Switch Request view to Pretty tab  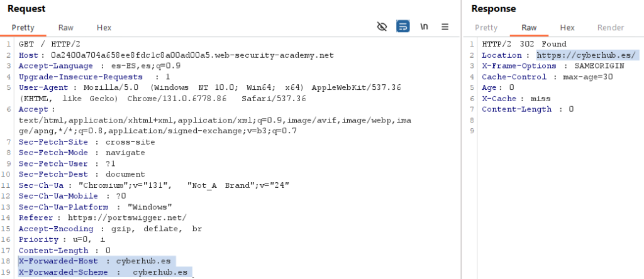[23, 28]
